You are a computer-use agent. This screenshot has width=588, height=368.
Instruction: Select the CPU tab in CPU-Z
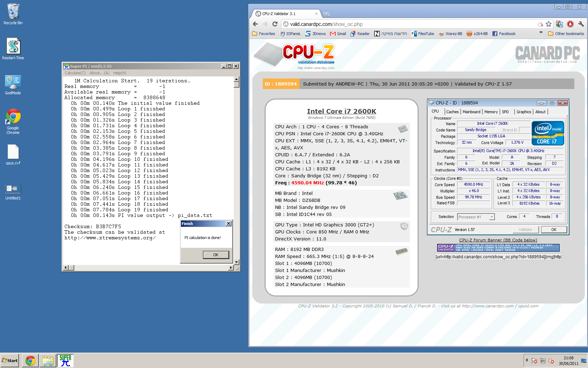(x=435, y=111)
